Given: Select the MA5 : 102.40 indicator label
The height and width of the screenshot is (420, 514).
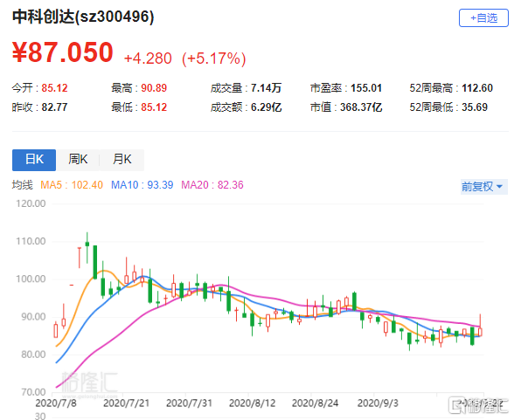Looking at the screenshot, I should (x=72, y=185).
